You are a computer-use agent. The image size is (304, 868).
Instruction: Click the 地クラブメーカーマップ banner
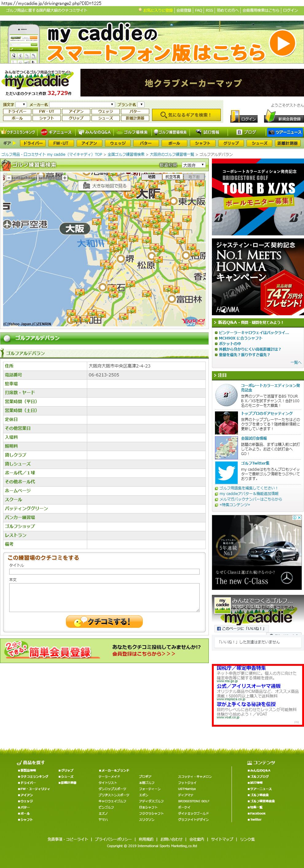(x=192, y=83)
